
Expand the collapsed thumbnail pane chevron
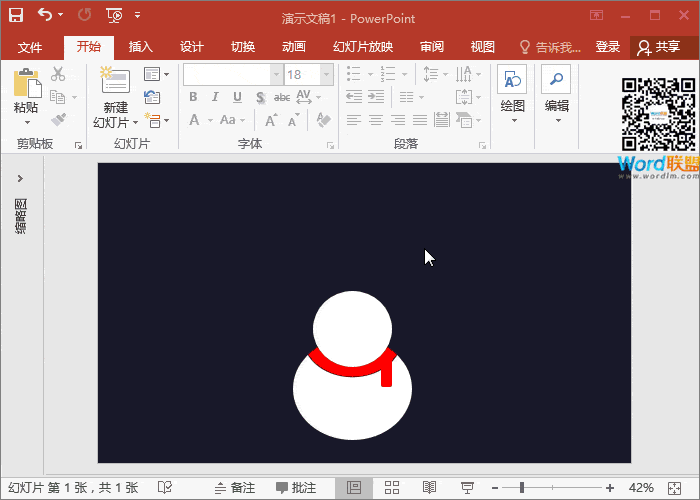(x=20, y=178)
